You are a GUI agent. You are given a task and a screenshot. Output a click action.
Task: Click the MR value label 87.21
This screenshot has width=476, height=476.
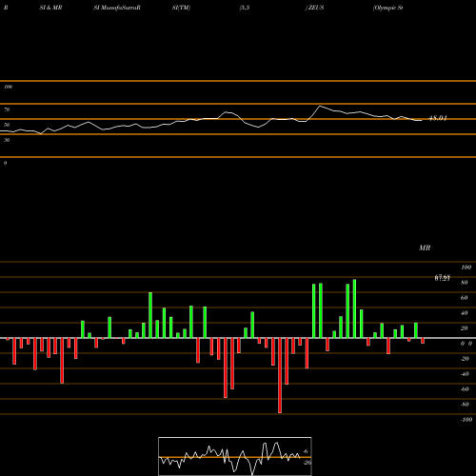coord(443,278)
